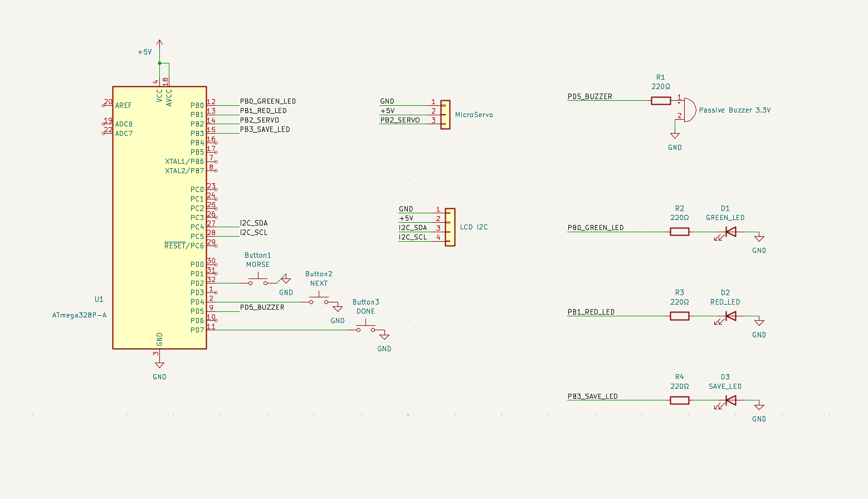The height and width of the screenshot is (499, 868).
Task: Click GND symbol beside Button1 MORSE
Action: [286, 280]
